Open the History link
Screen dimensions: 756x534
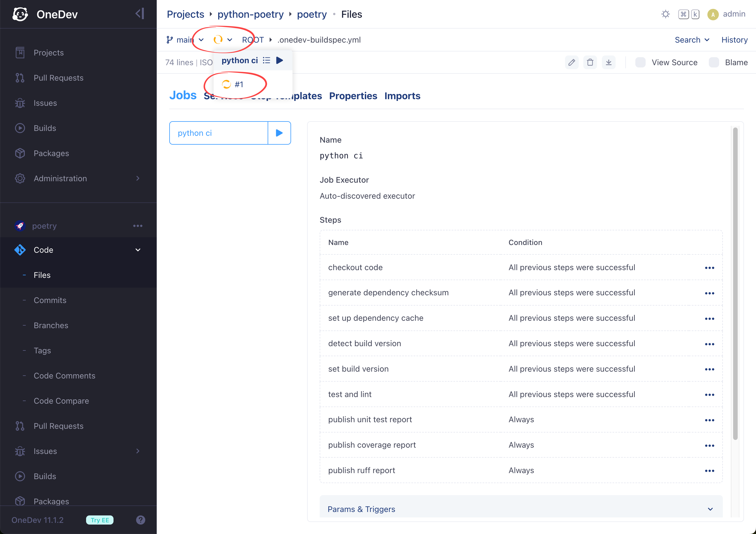click(734, 40)
